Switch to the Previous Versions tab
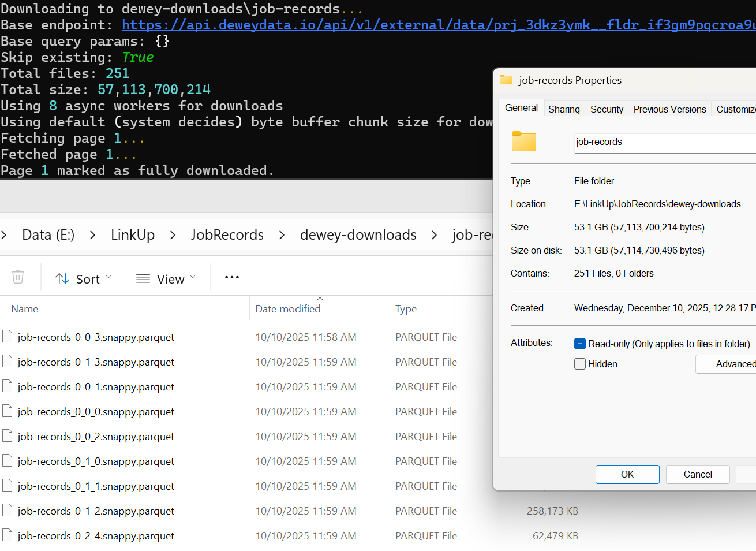The width and height of the screenshot is (756, 551). coord(669,109)
